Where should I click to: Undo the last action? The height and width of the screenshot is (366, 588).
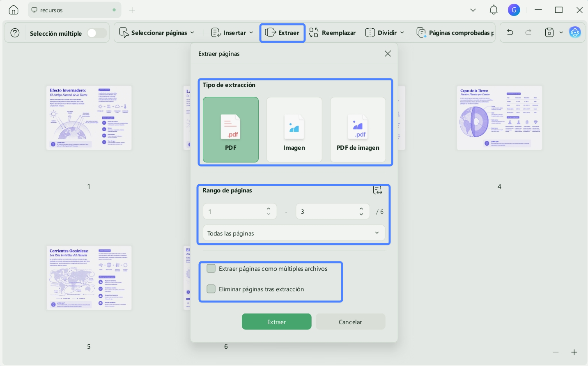tap(510, 32)
